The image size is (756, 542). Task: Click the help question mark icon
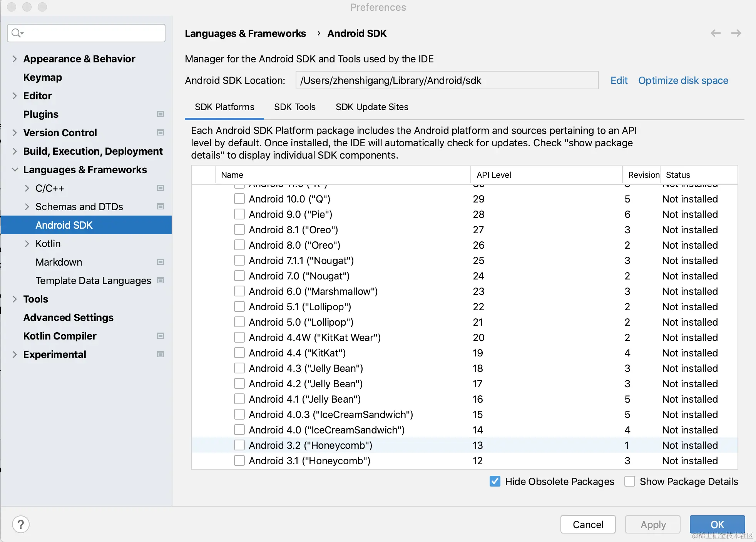[x=21, y=524]
